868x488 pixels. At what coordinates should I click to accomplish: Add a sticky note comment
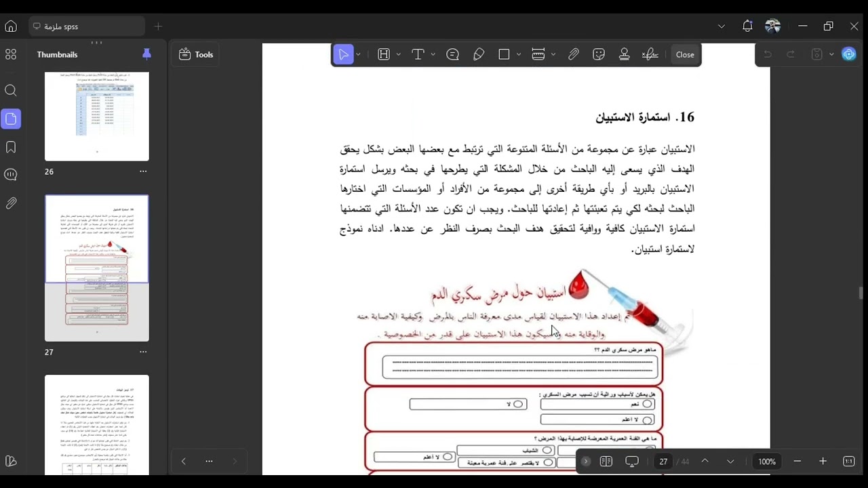(x=453, y=54)
